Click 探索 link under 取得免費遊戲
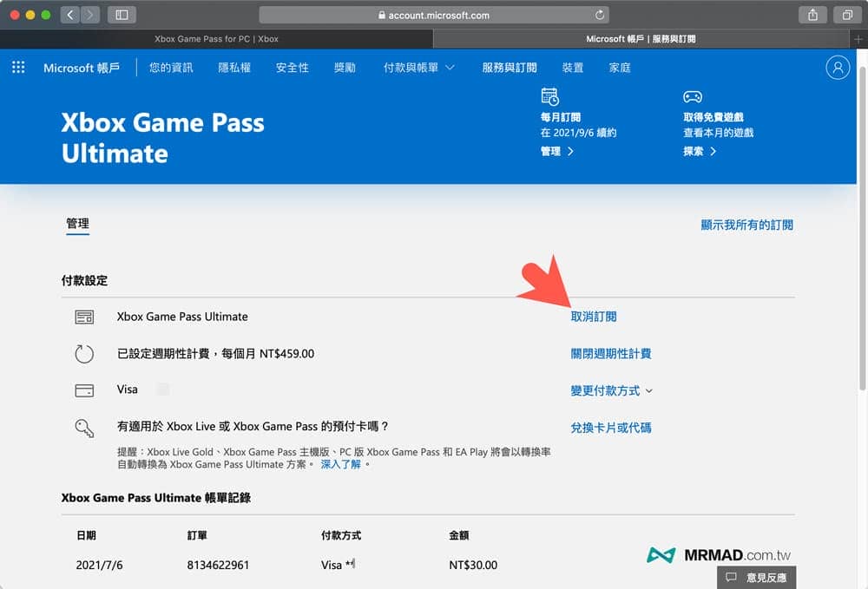 click(700, 151)
